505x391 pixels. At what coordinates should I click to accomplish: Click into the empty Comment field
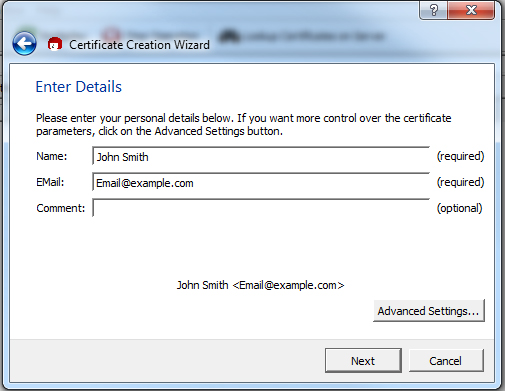[261, 208]
